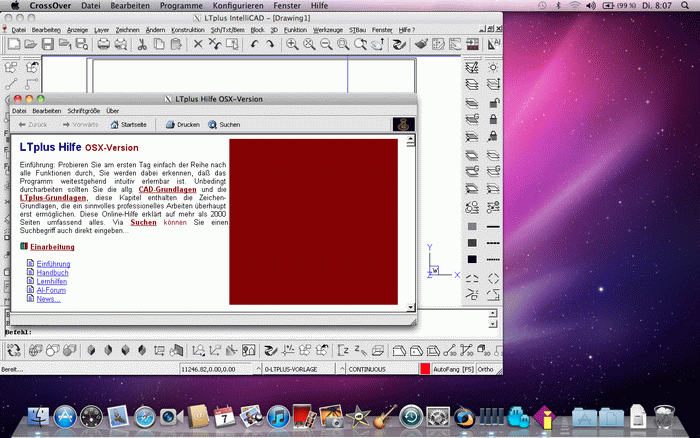This screenshot has height=438, width=700.
Task: Go forward with the Vorwärts button
Action: [x=80, y=125]
